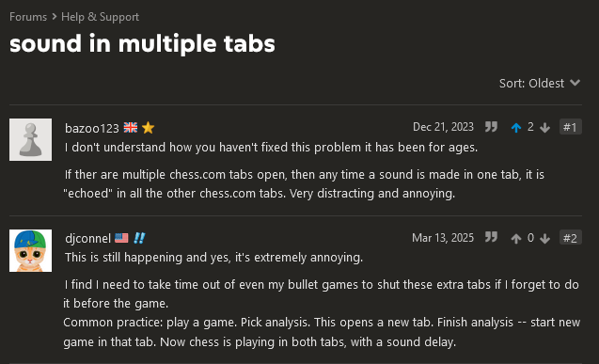Downvote djconnel's post #2
Viewport: 599px width, 364px height.
pyautogui.click(x=545, y=238)
